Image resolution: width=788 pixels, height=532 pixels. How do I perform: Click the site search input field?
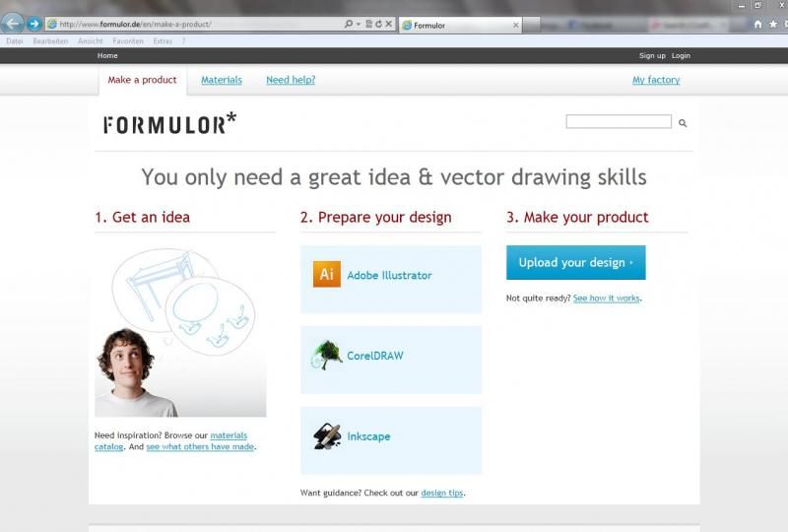tap(619, 122)
